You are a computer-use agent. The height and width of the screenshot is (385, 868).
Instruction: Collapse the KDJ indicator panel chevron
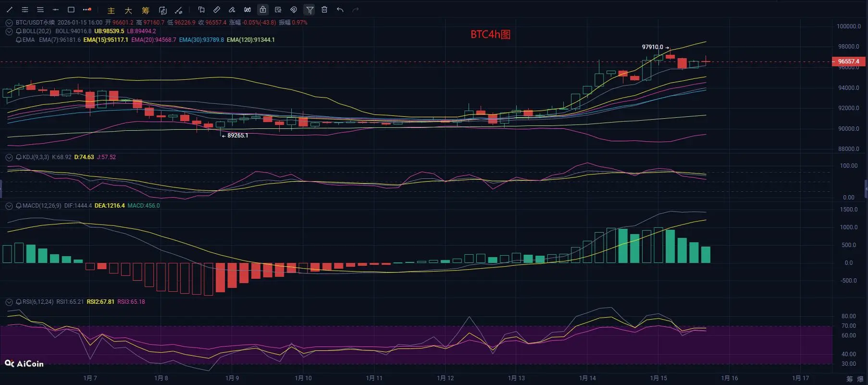pos(9,157)
